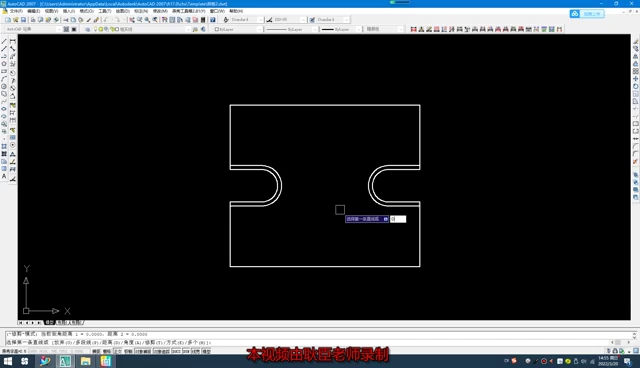Click the dynamic input value box
Image resolution: width=640 pixels, height=368 pixels.
(398, 219)
